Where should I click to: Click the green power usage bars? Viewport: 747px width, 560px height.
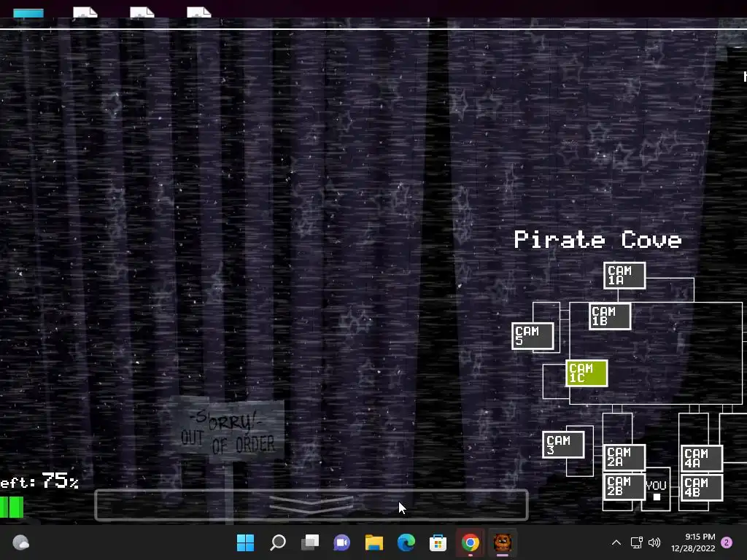pos(12,507)
